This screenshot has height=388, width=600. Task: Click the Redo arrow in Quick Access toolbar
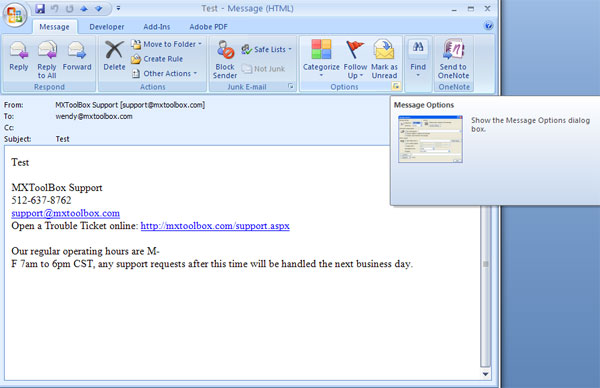[69, 8]
